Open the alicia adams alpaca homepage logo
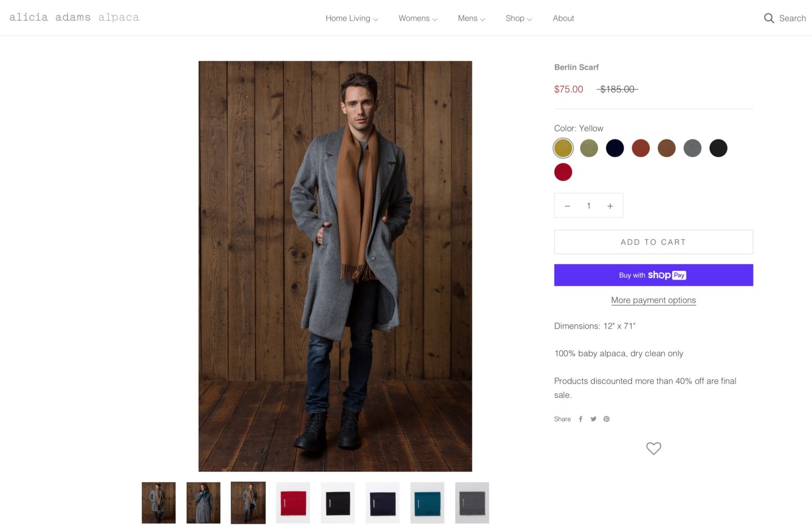 (x=74, y=18)
